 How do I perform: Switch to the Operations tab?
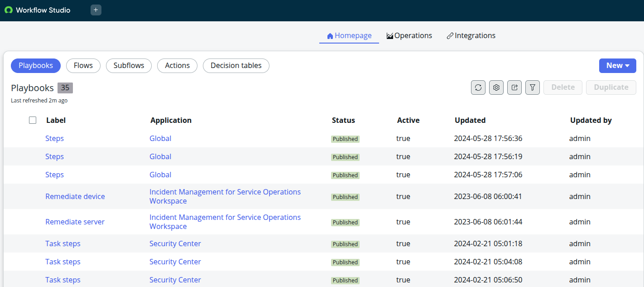tap(409, 35)
